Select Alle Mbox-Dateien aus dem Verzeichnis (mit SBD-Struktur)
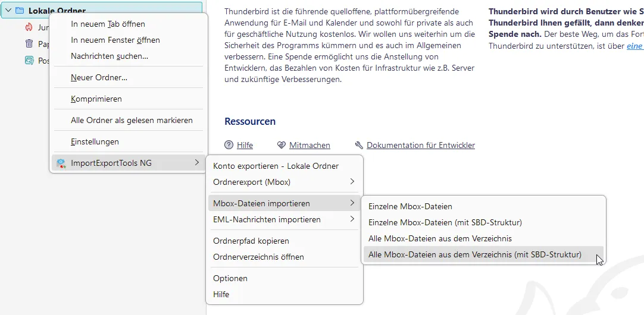The height and width of the screenshot is (315, 644). [x=483, y=254]
